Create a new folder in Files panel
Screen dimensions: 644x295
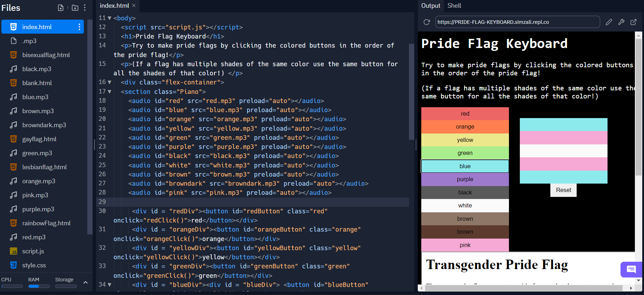(x=75, y=8)
